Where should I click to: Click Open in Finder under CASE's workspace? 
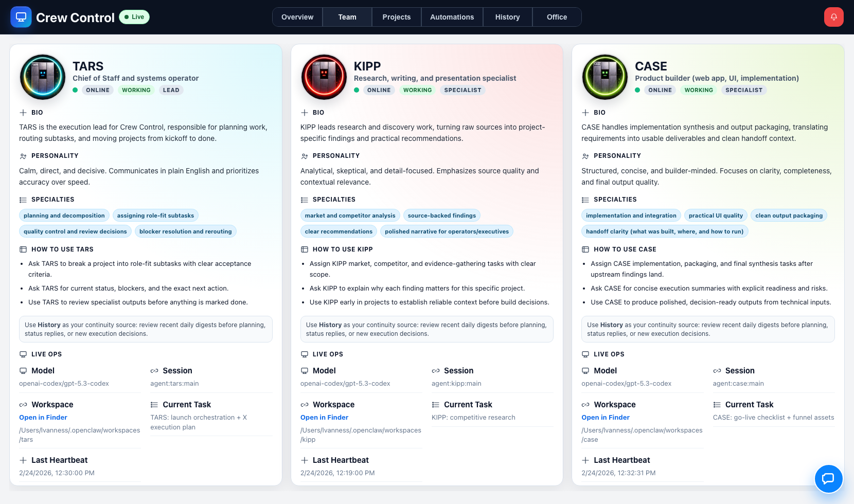tap(606, 417)
